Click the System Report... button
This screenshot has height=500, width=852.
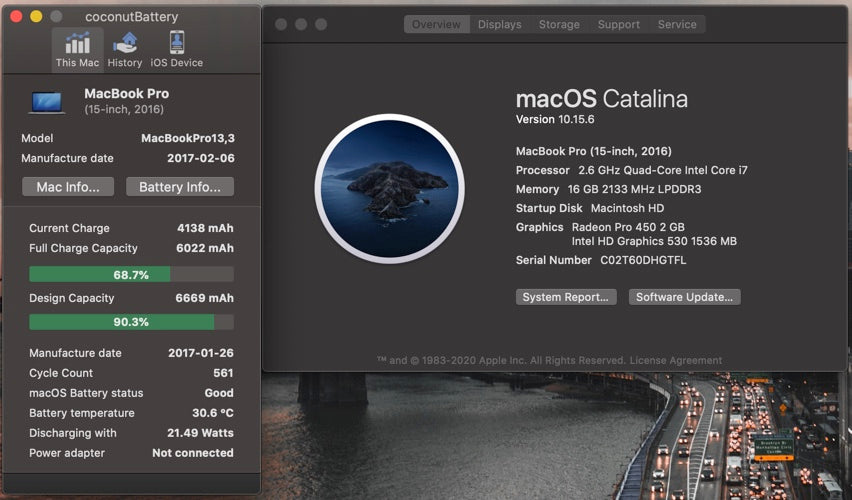tap(565, 297)
